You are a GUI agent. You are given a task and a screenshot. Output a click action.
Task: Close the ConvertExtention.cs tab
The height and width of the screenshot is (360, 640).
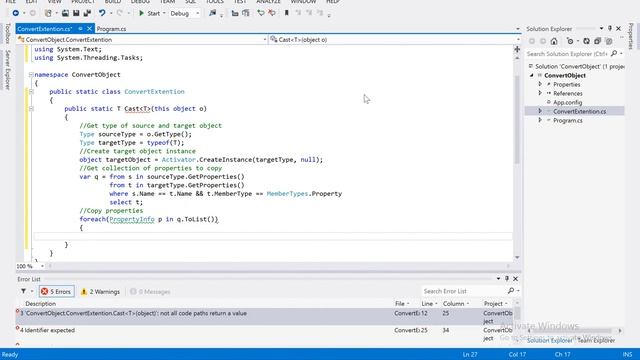[x=89, y=29]
